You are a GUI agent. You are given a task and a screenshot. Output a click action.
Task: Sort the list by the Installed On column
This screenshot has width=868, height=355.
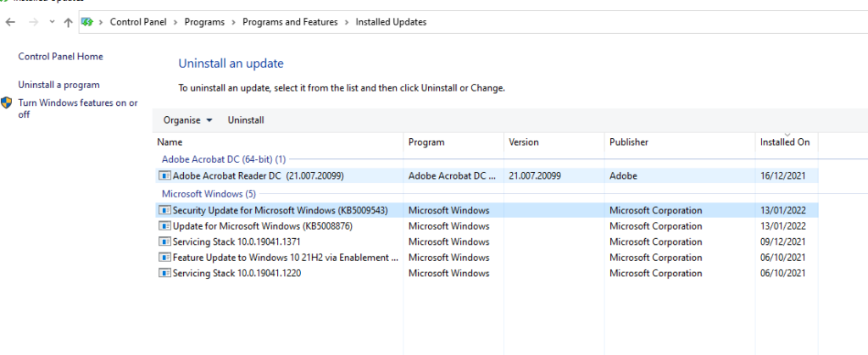(786, 142)
